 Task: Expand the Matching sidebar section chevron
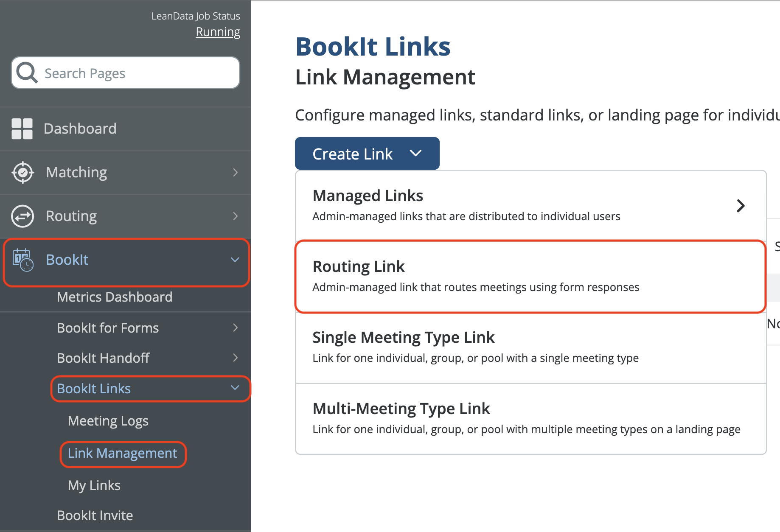235,173
